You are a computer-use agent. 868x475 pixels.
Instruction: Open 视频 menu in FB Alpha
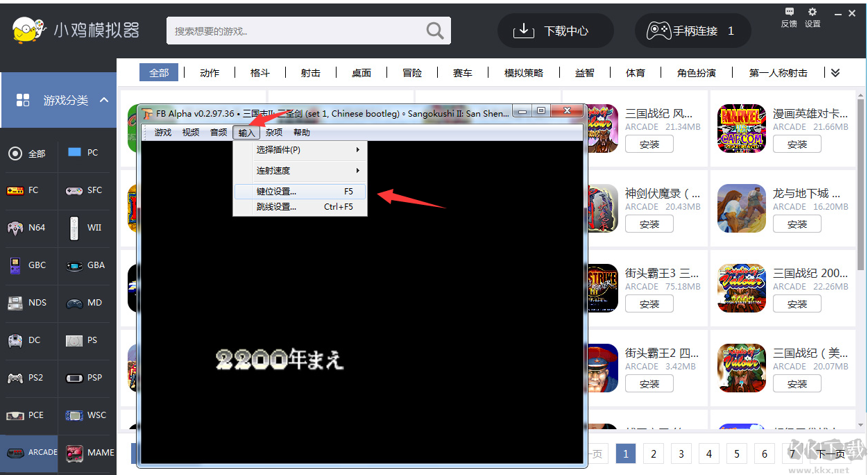tap(191, 132)
